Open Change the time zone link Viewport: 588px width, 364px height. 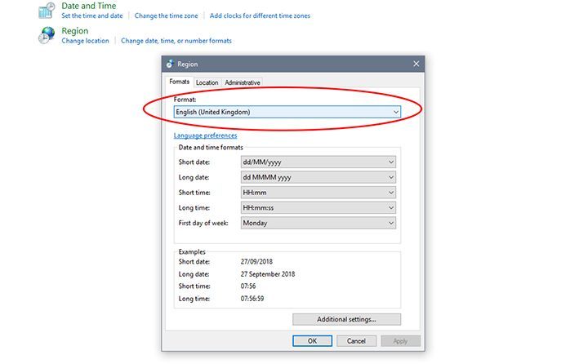tap(166, 16)
